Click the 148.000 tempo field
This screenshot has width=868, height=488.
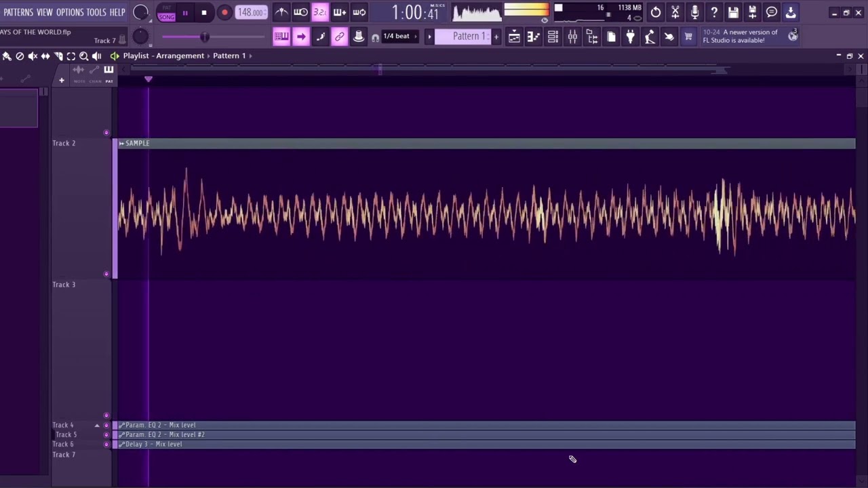point(251,13)
